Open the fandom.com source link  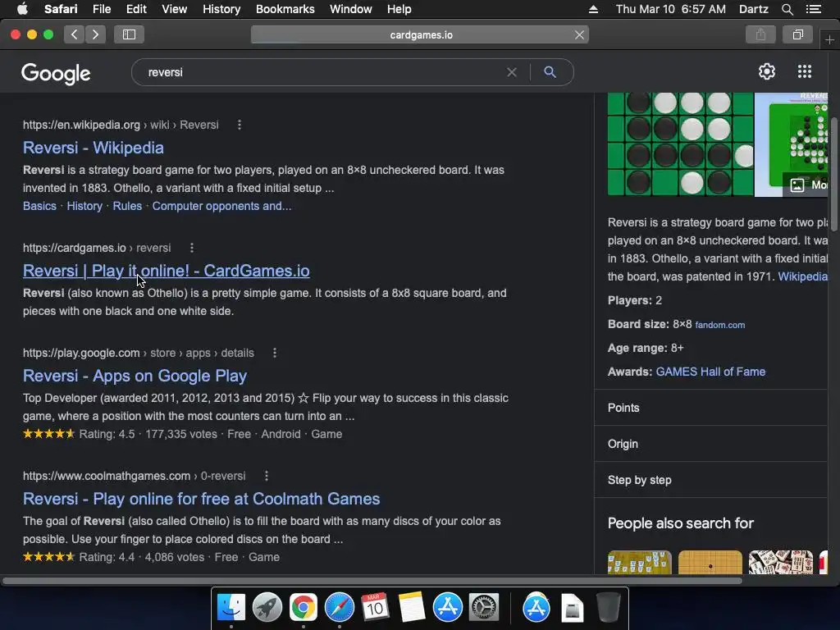click(x=720, y=325)
